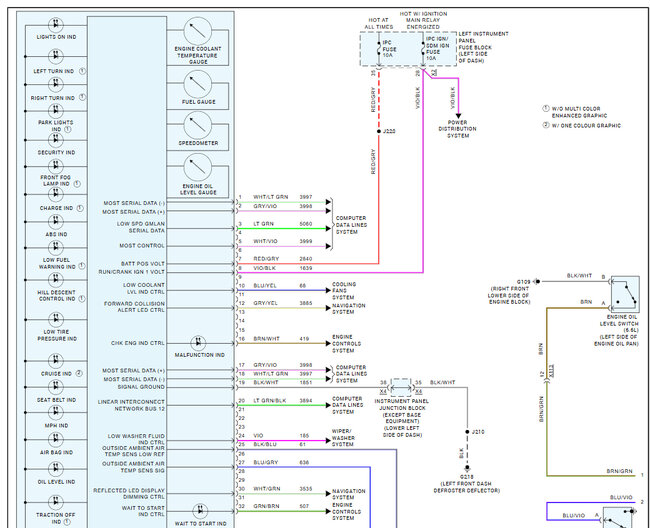650x528 pixels.
Task: Select the 'HOT AT ALL TIMES' label
Action: point(378,23)
